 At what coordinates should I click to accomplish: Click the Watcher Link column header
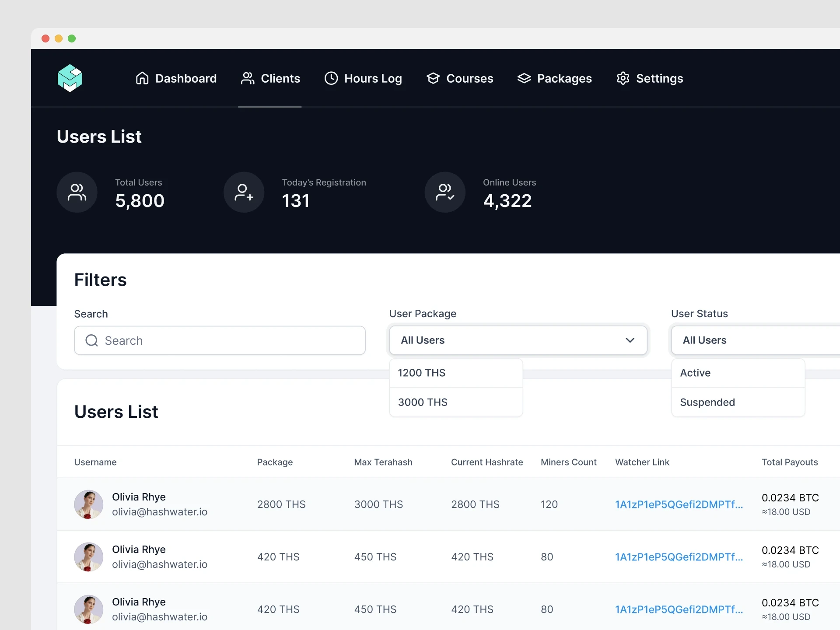point(642,462)
